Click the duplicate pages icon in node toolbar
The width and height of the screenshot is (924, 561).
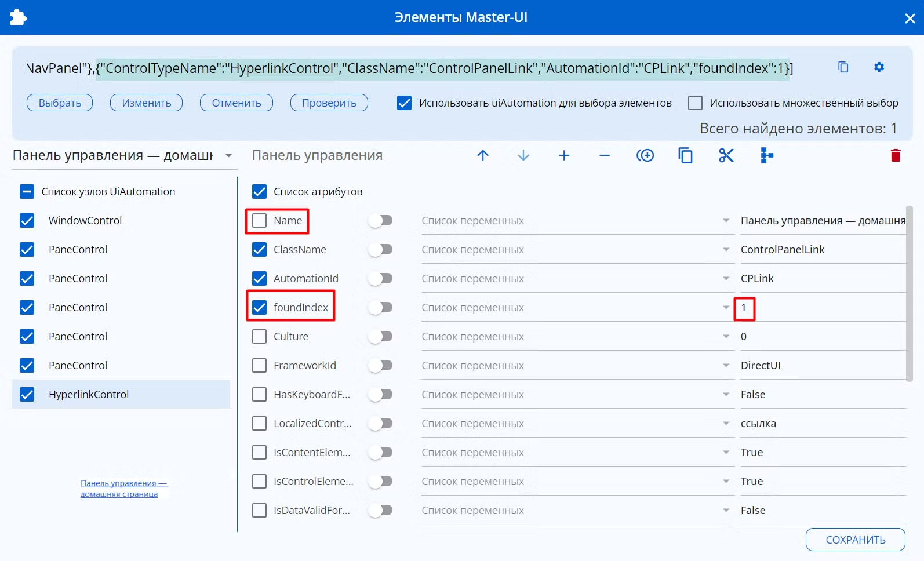[686, 155]
